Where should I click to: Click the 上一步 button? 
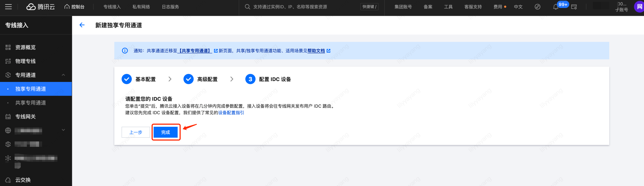[x=136, y=132]
